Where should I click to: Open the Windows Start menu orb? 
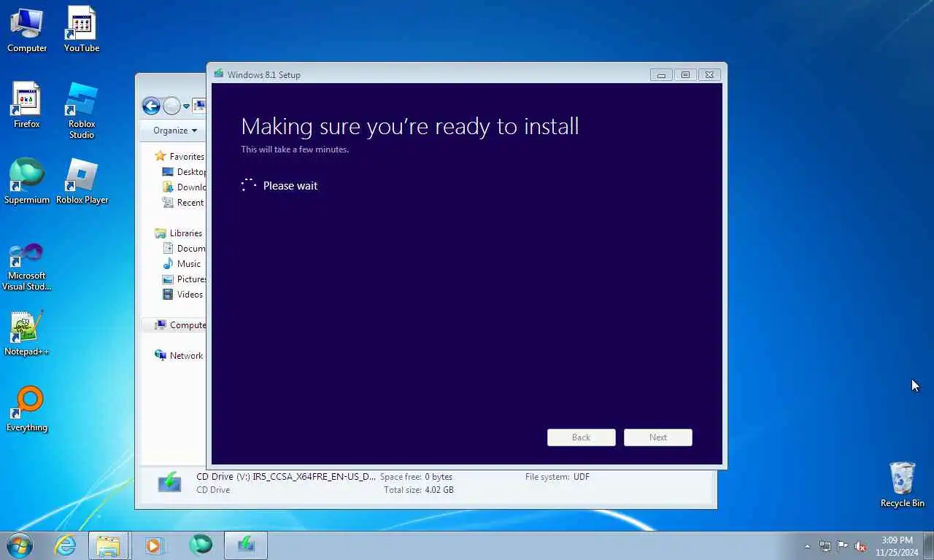19,545
